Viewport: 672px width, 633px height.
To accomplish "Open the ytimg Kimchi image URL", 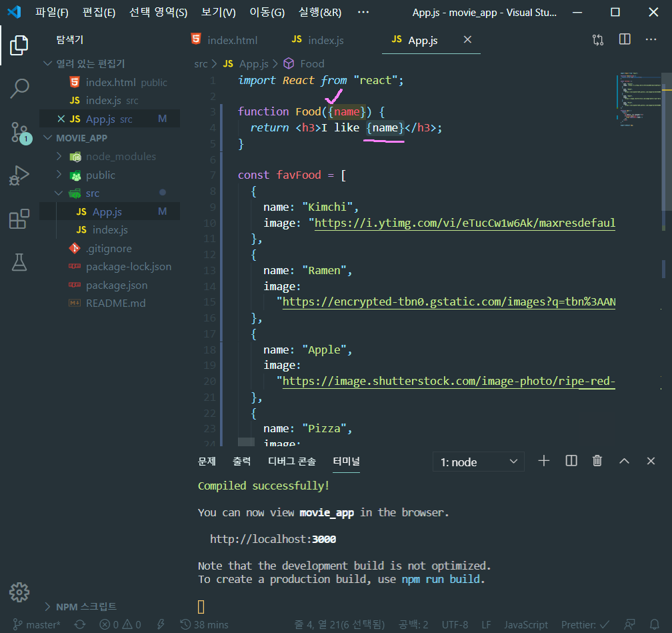I will [x=465, y=223].
